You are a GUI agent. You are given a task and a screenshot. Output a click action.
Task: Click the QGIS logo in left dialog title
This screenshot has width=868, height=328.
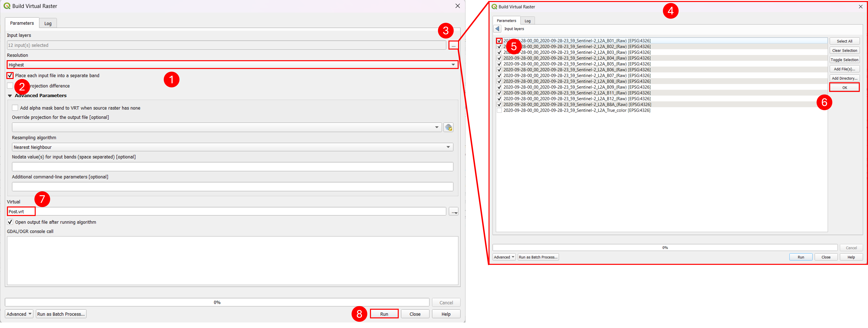pos(7,6)
